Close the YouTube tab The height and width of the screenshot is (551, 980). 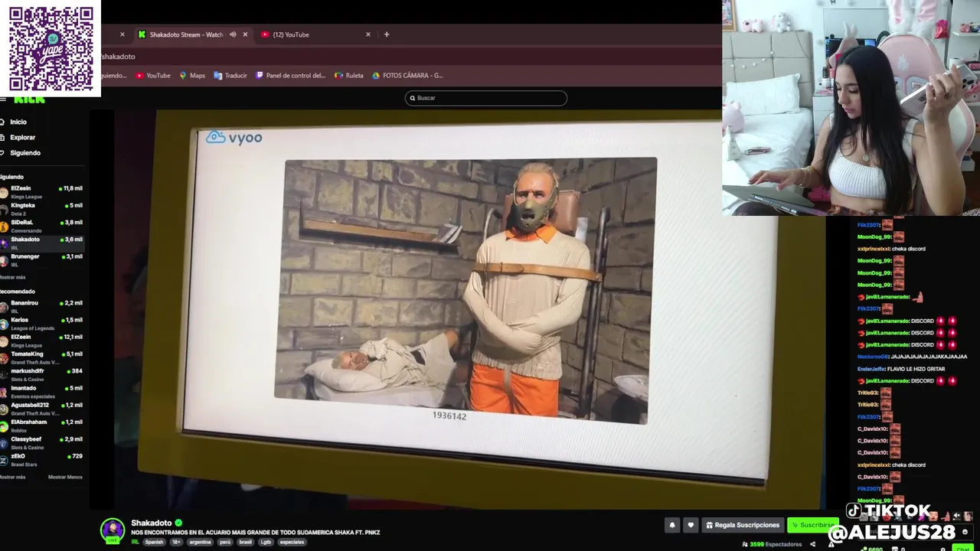click(367, 34)
